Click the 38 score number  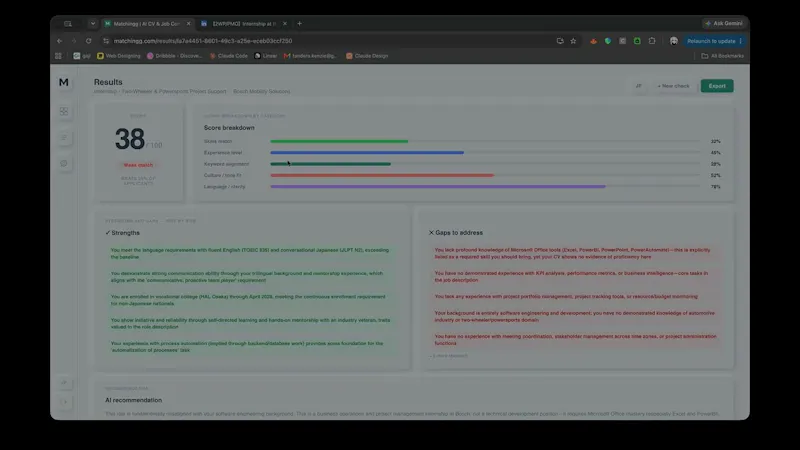[130, 139]
